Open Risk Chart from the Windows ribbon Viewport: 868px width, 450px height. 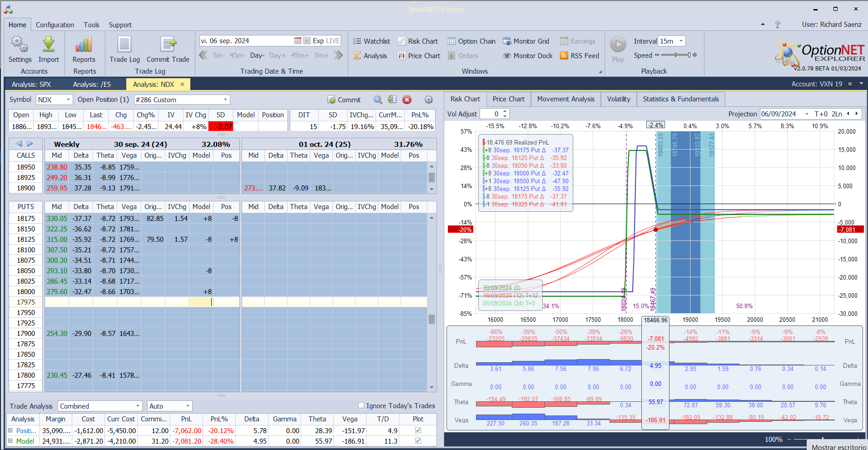(x=418, y=41)
